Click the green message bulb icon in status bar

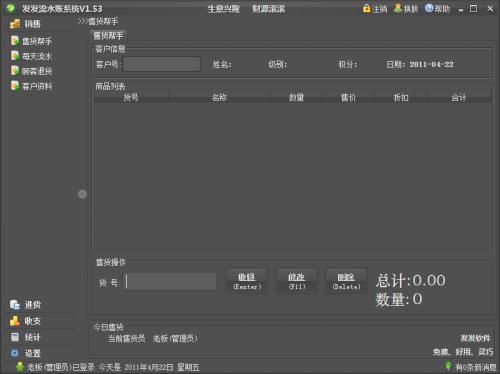click(x=449, y=366)
